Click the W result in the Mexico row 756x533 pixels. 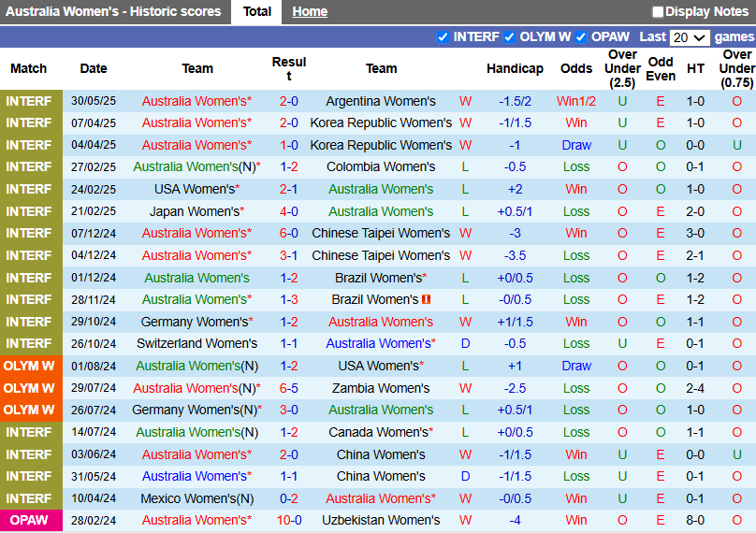click(465, 498)
